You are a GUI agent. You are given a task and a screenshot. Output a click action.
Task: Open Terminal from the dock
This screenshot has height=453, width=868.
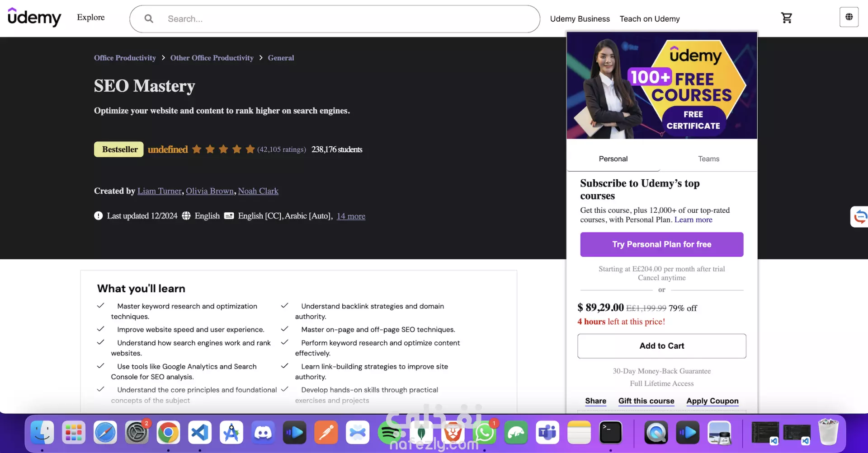click(x=611, y=433)
